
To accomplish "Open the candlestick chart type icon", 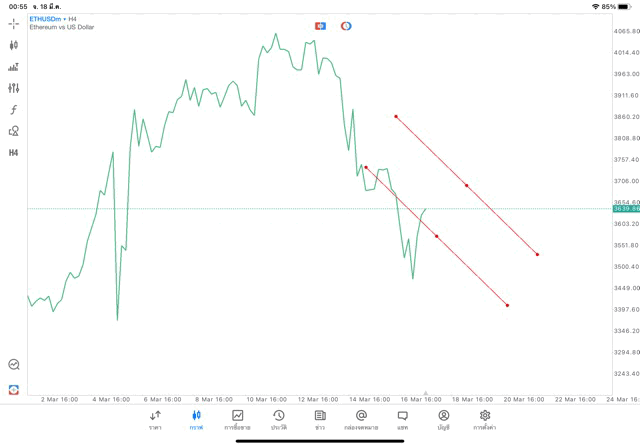I will (13, 45).
